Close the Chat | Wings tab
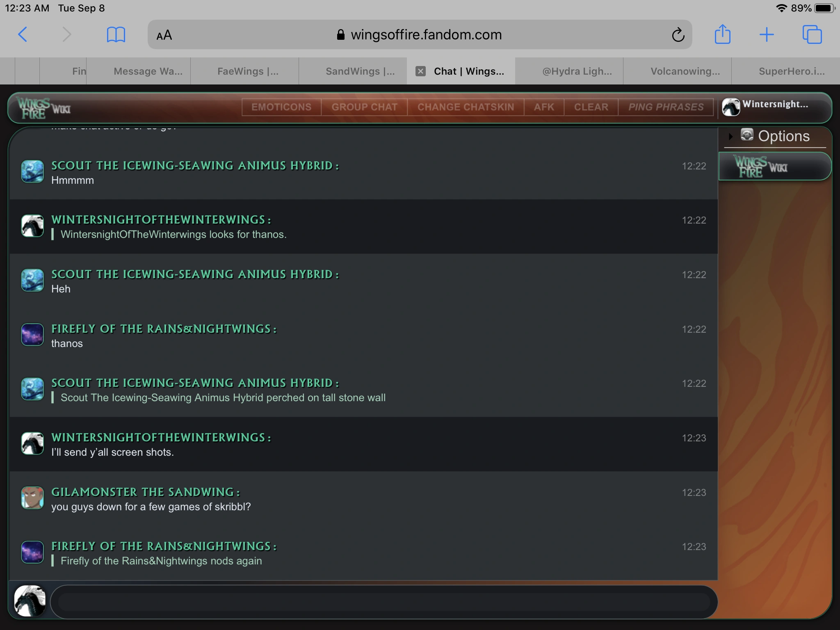 (420, 71)
